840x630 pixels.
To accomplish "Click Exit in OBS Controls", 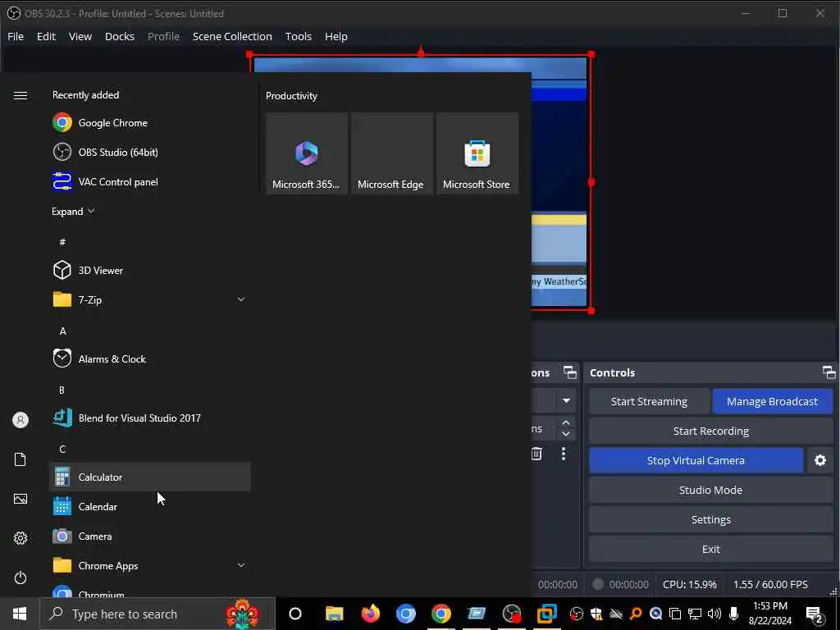I will tap(711, 549).
